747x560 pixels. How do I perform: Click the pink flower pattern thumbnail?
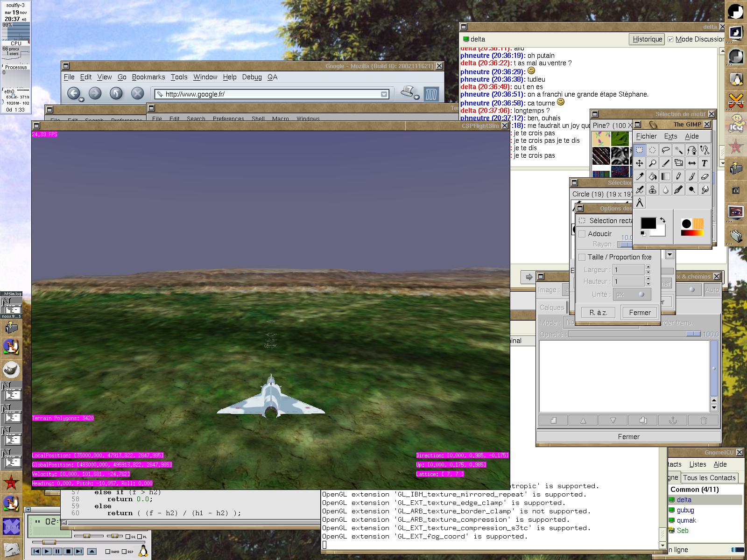[601, 139]
